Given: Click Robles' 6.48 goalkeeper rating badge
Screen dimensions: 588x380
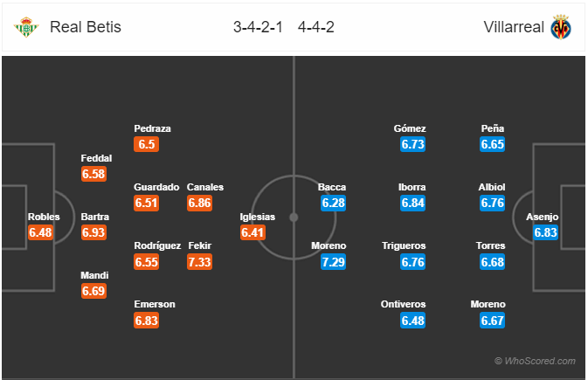Looking at the screenshot, I should point(40,232).
